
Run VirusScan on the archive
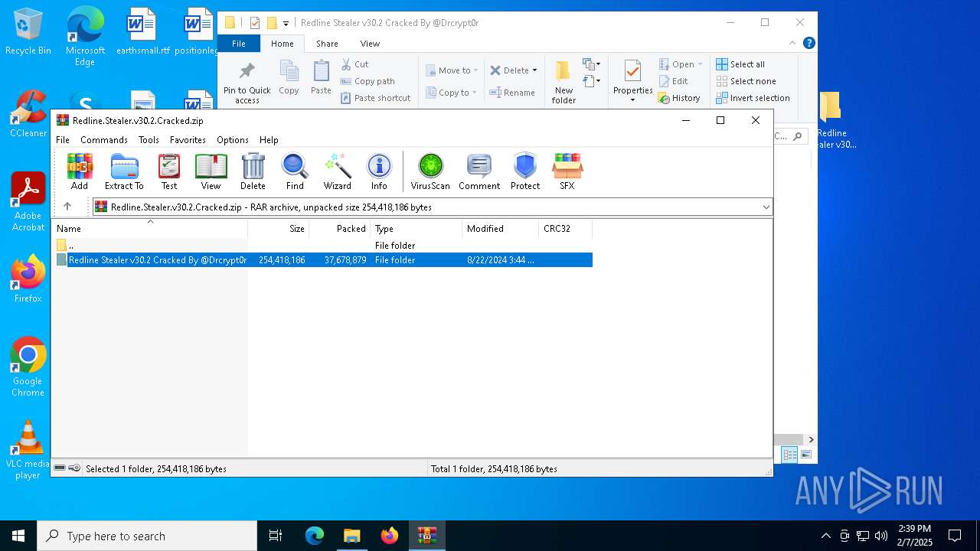click(x=430, y=171)
